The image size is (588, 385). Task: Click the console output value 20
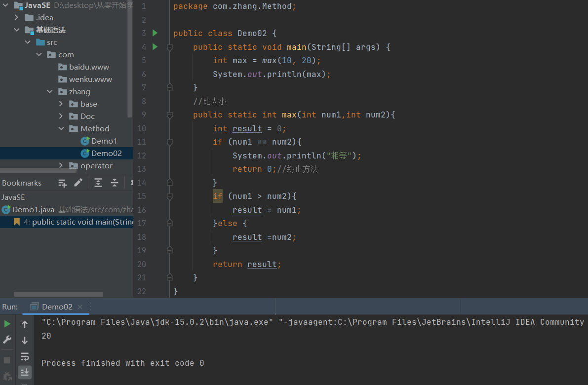point(46,336)
